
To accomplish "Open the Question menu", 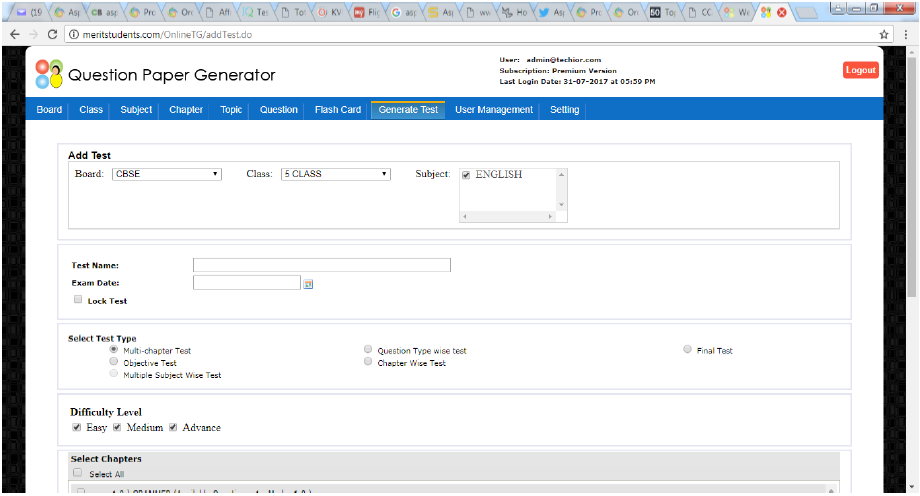I will point(279,110).
